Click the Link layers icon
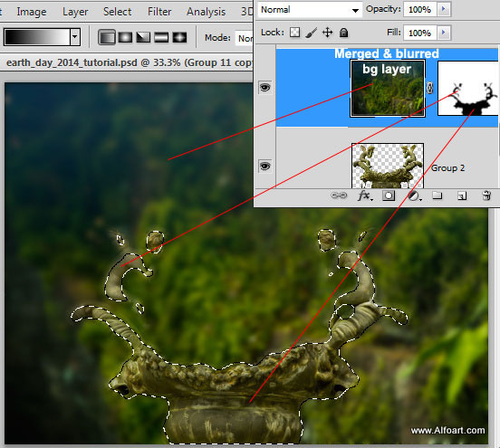Viewport: 500px width, 448px height. [339, 195]
